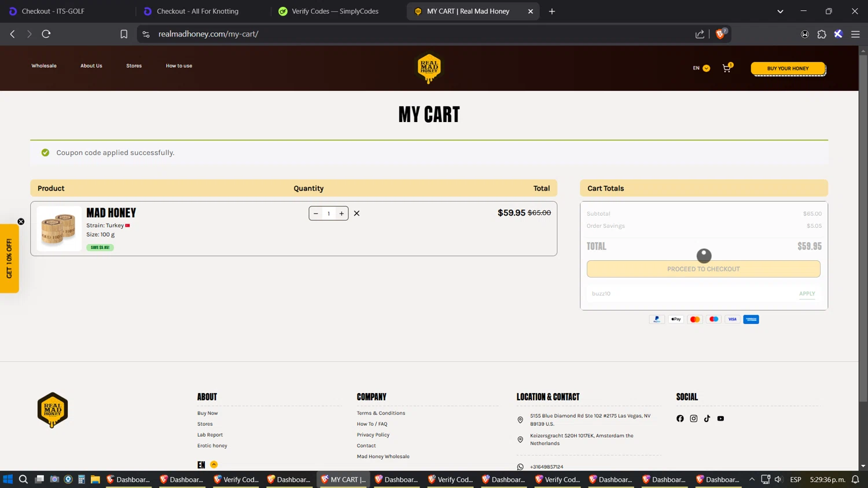Open the Privacy Policy link

[373, 435]
